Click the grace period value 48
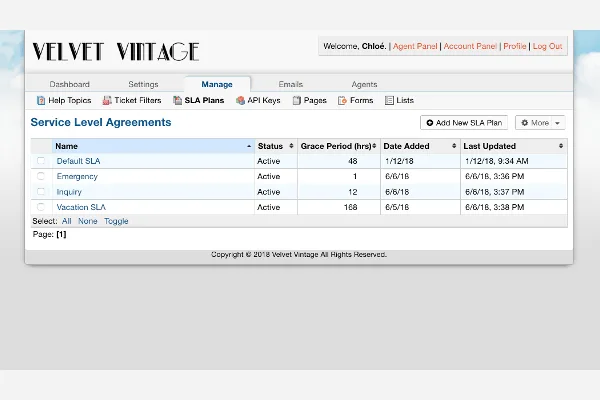The image size is (600, 400). pos(353,161)
